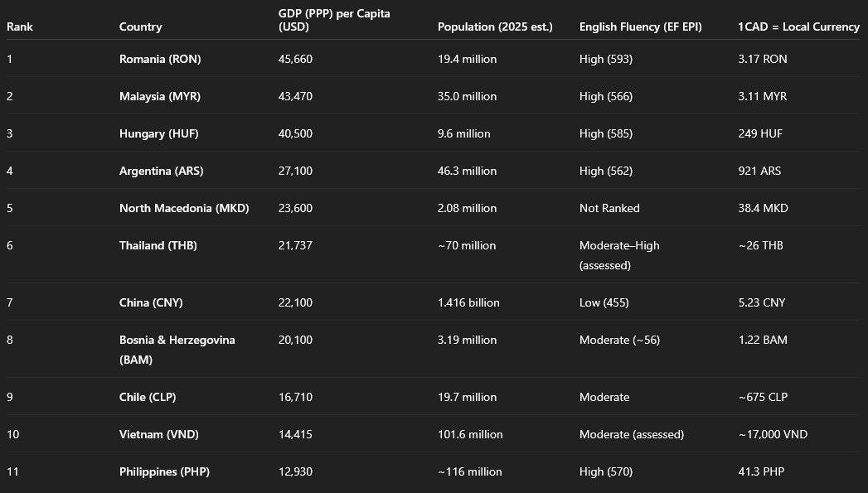Click the English Fluency (EF EPI) header
The height and width of the screenshot is (493, 868).
point(641,27)
